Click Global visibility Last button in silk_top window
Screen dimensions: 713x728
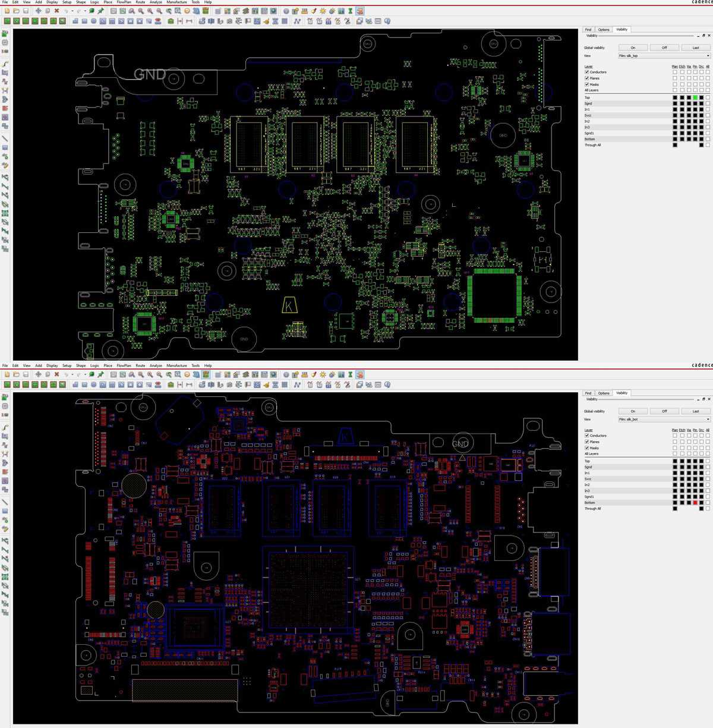[x=696, y=48]
